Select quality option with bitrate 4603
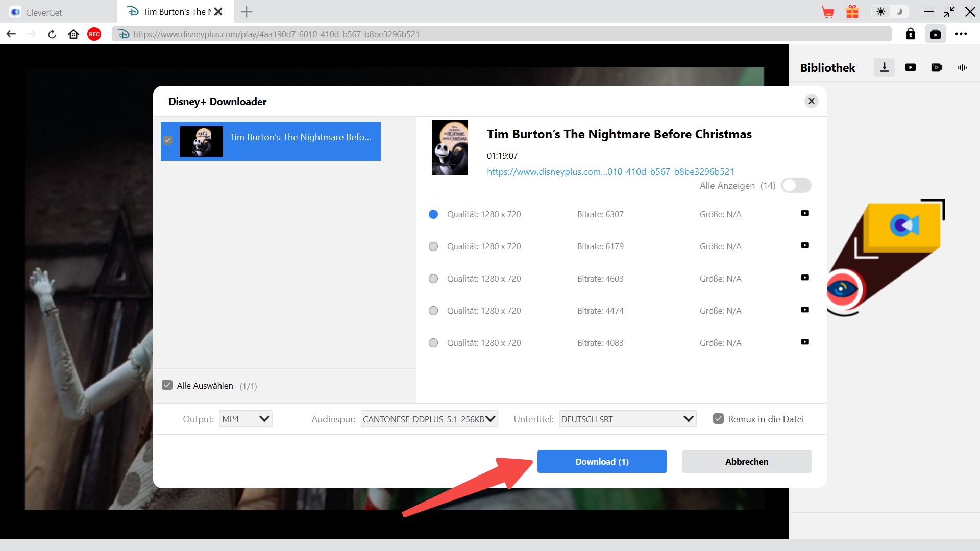This screenshot has height=551, width=980. pos(433,279)
